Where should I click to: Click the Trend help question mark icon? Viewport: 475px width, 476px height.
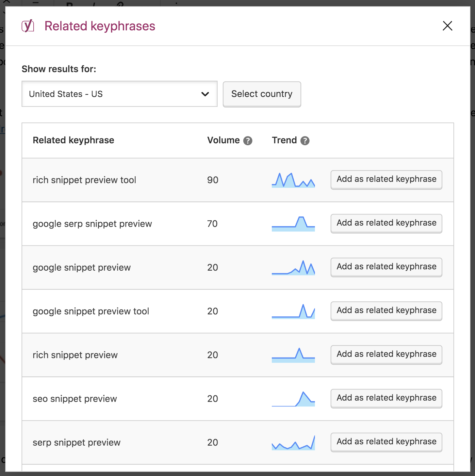pyautogui.click(x=305, y=141)
